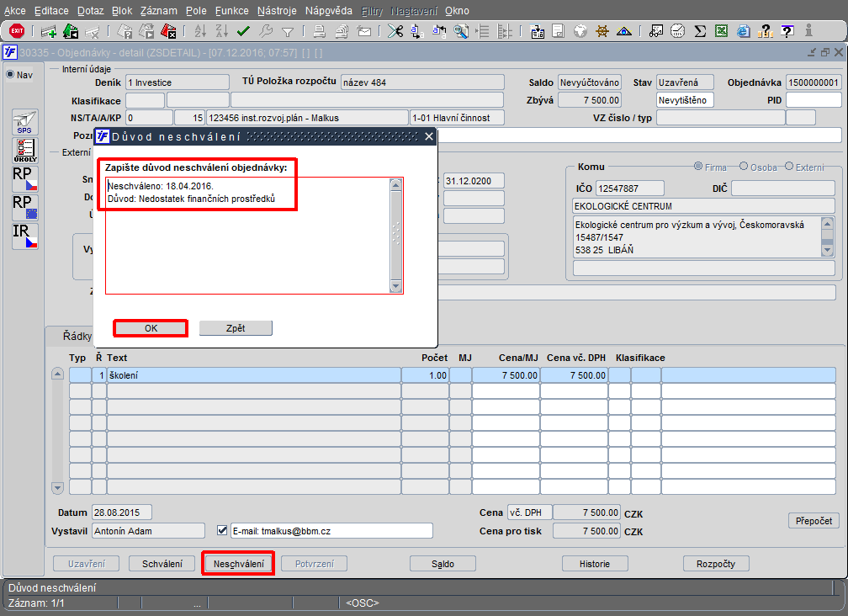848x616 pixels.
Task: Click question mark with people help icon
Action: 766,31
